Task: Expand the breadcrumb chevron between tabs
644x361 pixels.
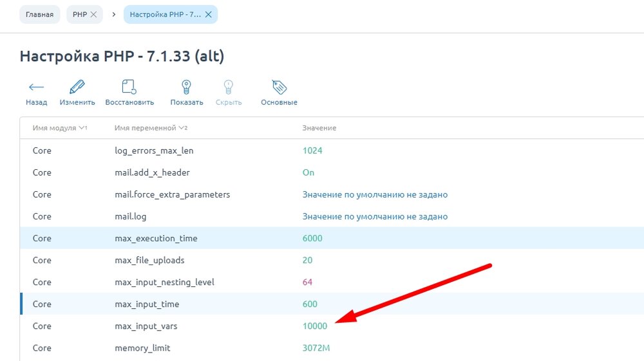Action: coord(113,14)
